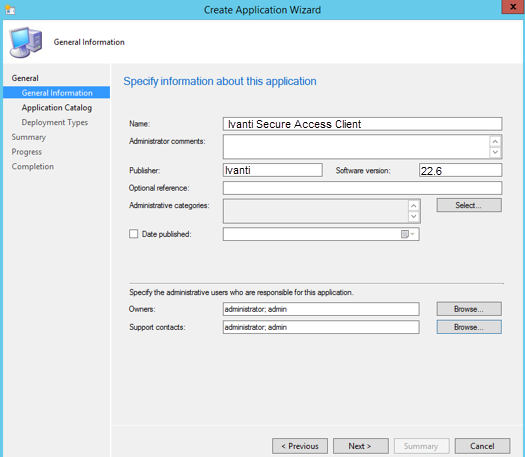
Task: Proceed with the Next button
Action: 361,446
